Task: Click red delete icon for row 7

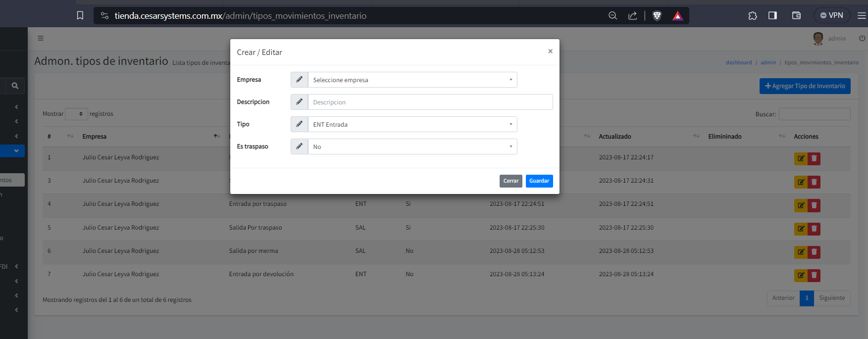Action: click(x=814, y=275)
